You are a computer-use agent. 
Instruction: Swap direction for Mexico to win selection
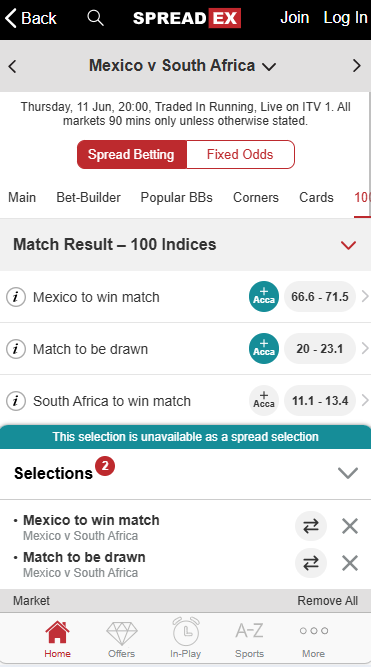(311, 526)
